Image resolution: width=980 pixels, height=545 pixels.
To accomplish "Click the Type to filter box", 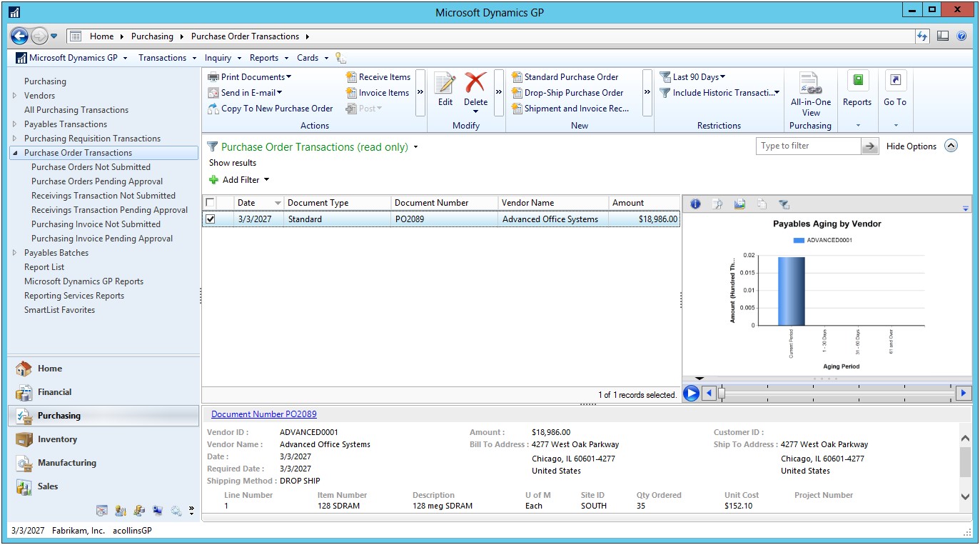I will point(809,146).
